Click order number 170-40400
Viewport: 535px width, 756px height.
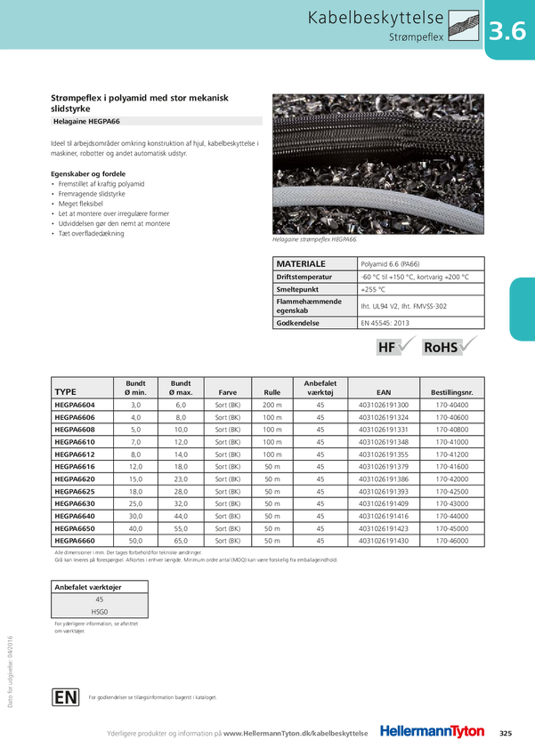(452, 405)
